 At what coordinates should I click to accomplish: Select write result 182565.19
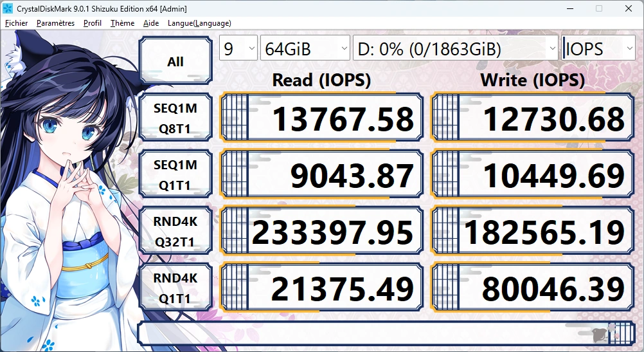532,231
